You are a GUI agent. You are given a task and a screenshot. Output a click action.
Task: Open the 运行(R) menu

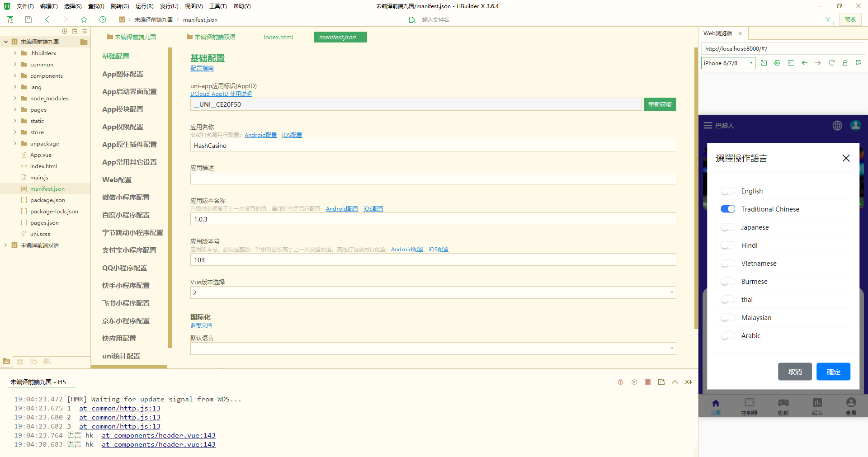tap(144, 6)
